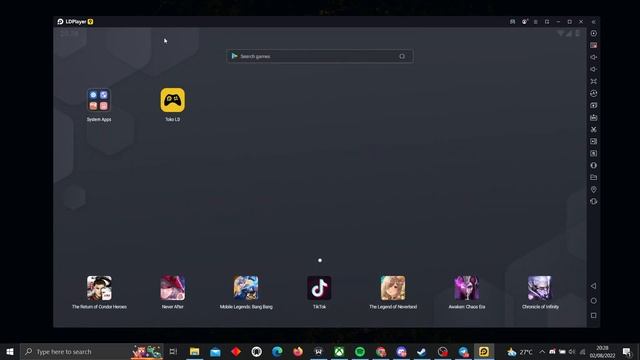This screenshot has height=360, width=640.
Task: Open LDPlayer settings gear in sidebar
Action: point(593,33)
